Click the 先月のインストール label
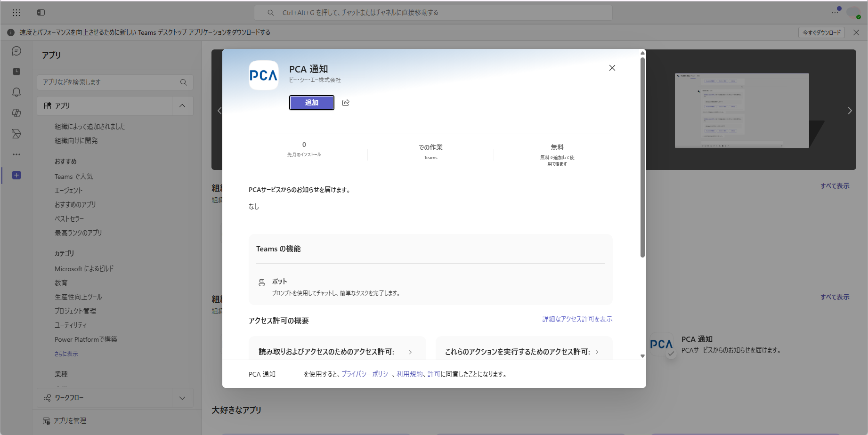868x435 pixels. (x=304, y=155)
